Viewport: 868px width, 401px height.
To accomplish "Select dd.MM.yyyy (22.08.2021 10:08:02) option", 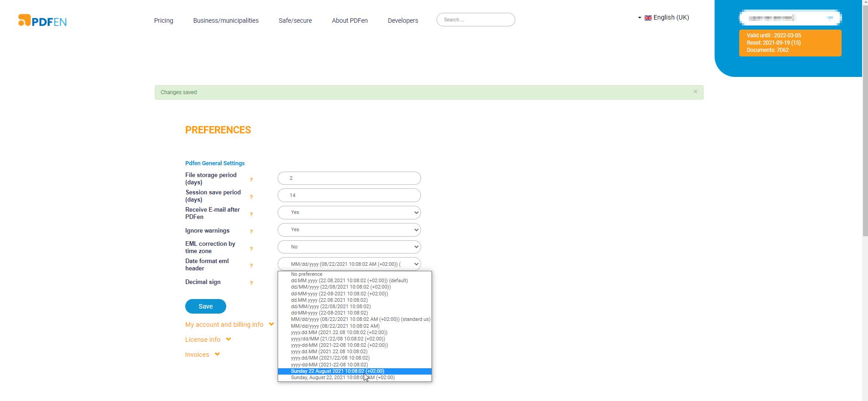I will tap(355, 300).
